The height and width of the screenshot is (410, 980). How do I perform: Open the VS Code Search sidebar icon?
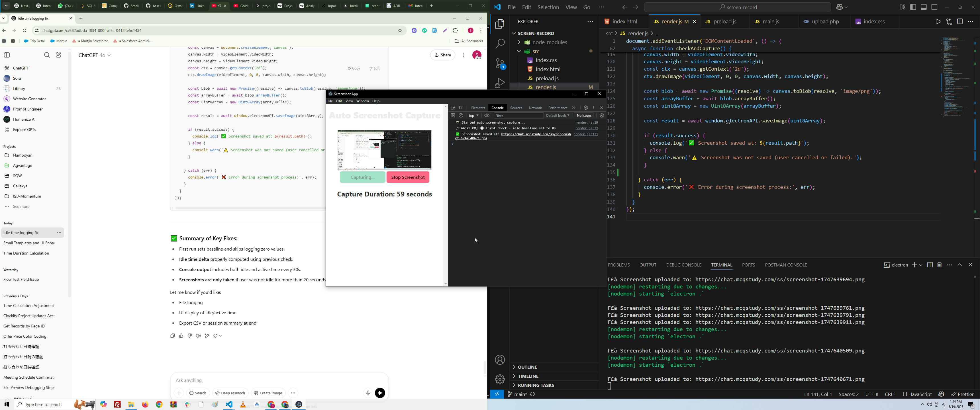pos(500,44)
